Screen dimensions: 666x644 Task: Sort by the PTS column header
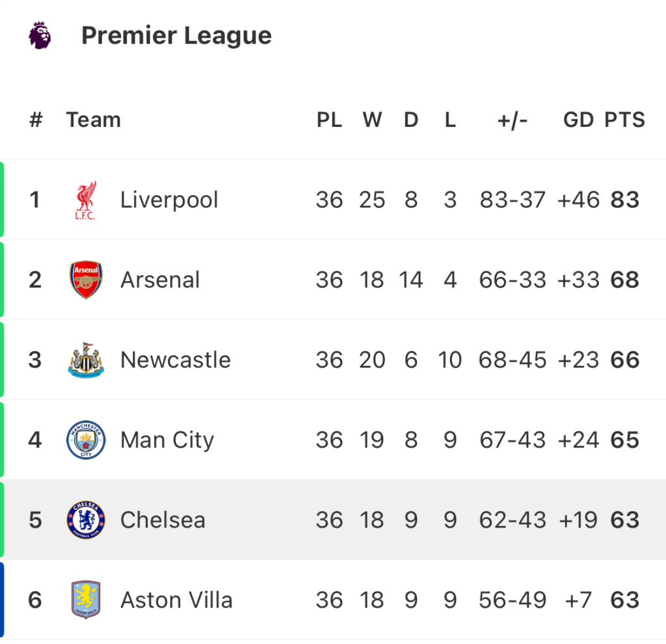click(625, 120)
